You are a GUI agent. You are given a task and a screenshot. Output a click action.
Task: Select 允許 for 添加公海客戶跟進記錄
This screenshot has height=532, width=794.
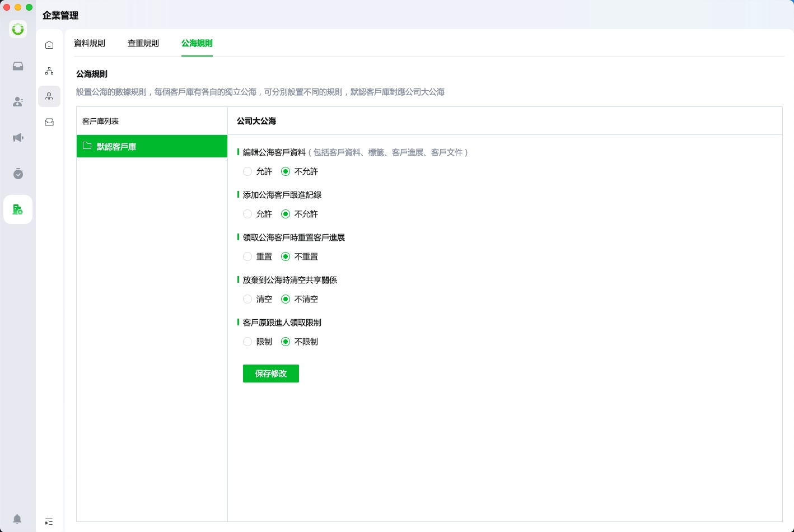coord(247,214)
